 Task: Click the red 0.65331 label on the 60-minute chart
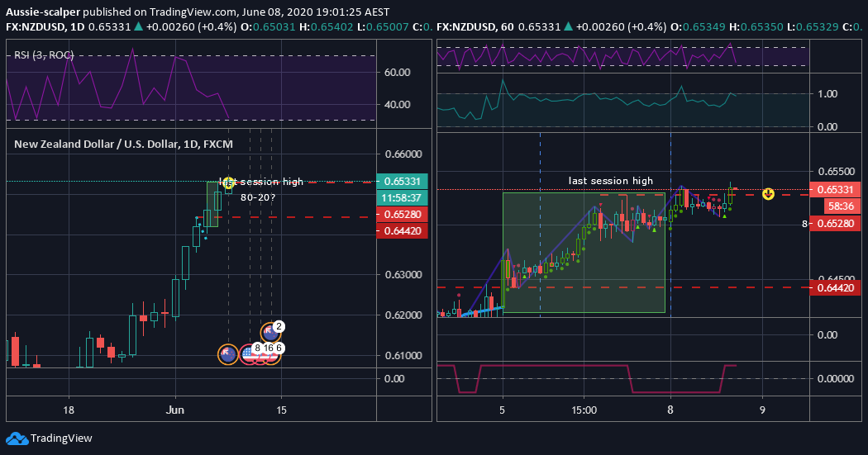(x=835, y=190)
